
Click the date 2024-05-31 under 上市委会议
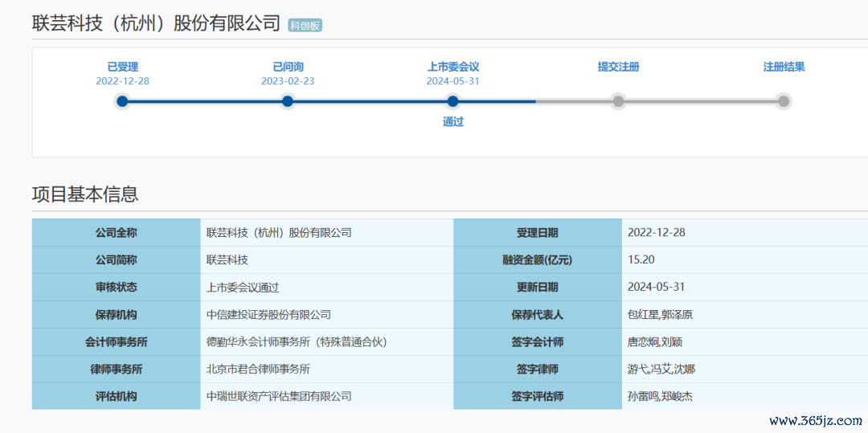(x=452, y=81)
